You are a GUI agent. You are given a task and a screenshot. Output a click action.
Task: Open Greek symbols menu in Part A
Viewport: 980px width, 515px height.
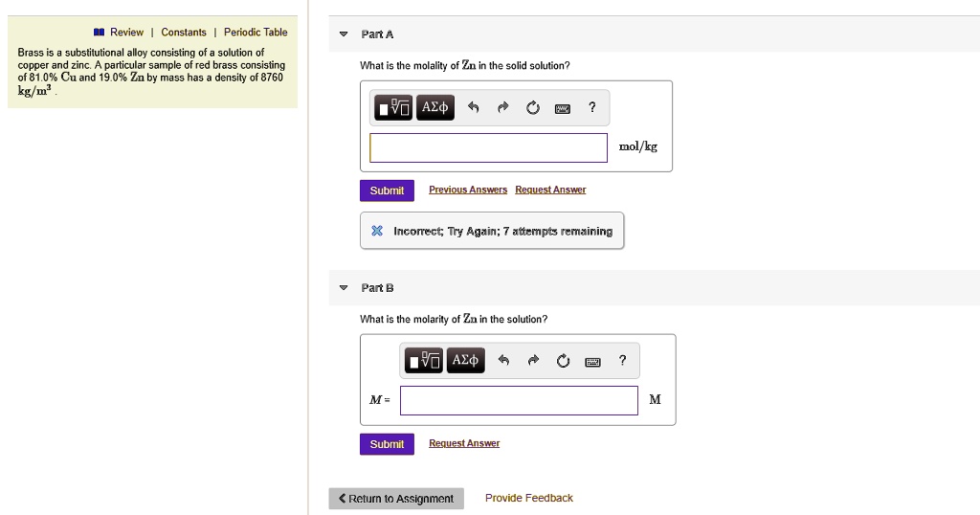(435, 107)
